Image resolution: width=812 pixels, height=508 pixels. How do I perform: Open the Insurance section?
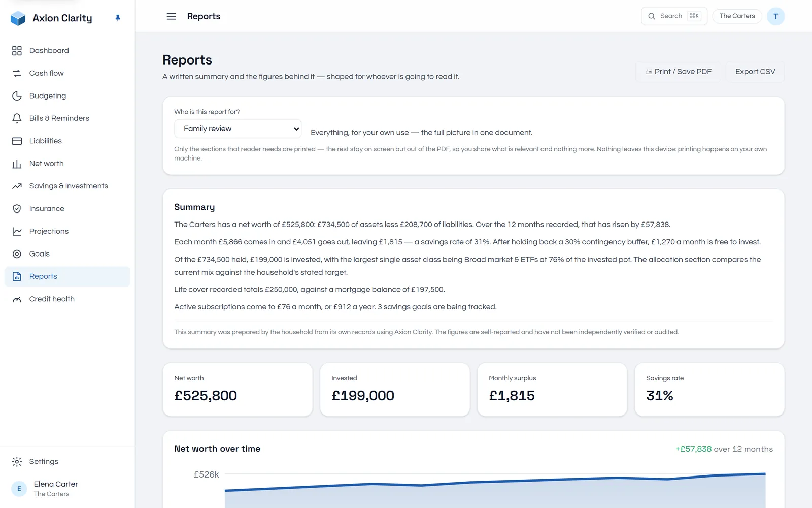67,209
